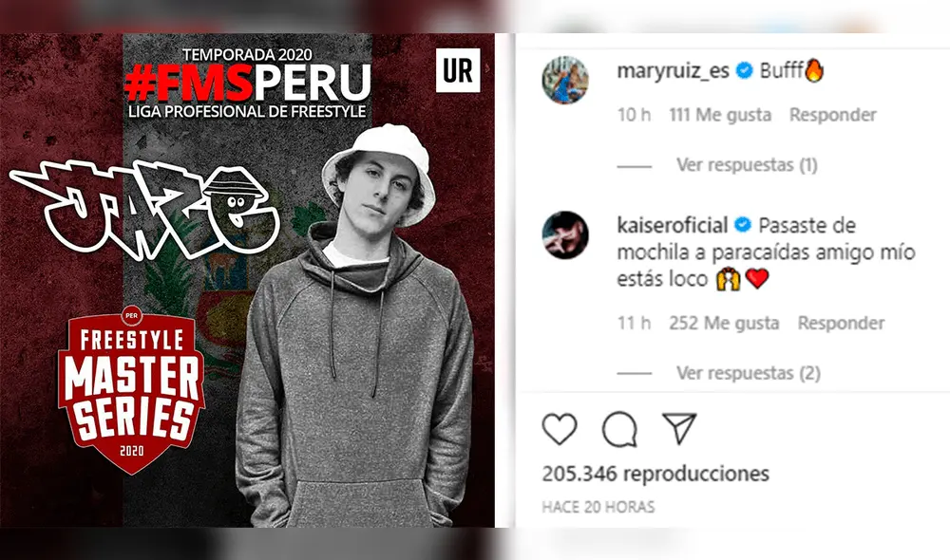Click the Freestyle Master Series badge in the image

(x=131, y=390)
